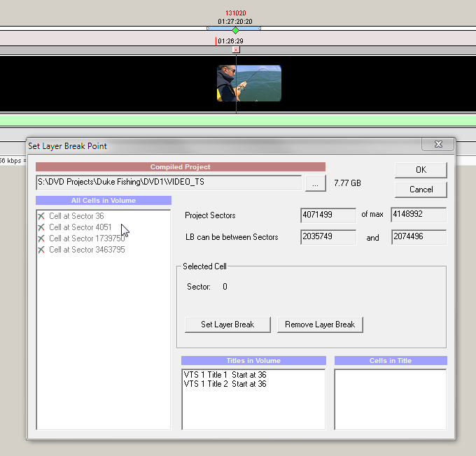Click the green diamond marker on the timeline

(x=235, y=29)
